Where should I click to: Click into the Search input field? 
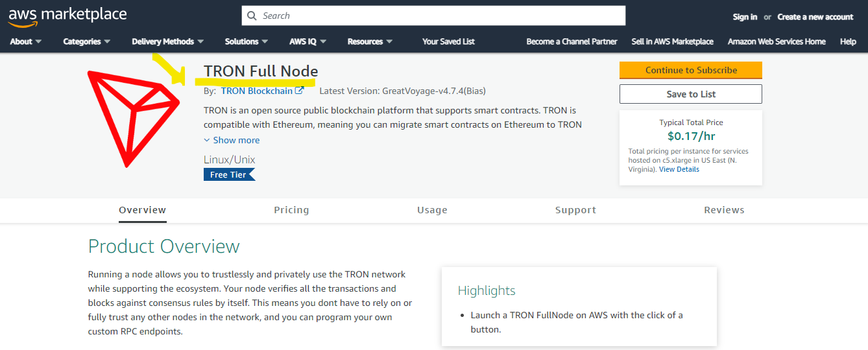[433, 16]
